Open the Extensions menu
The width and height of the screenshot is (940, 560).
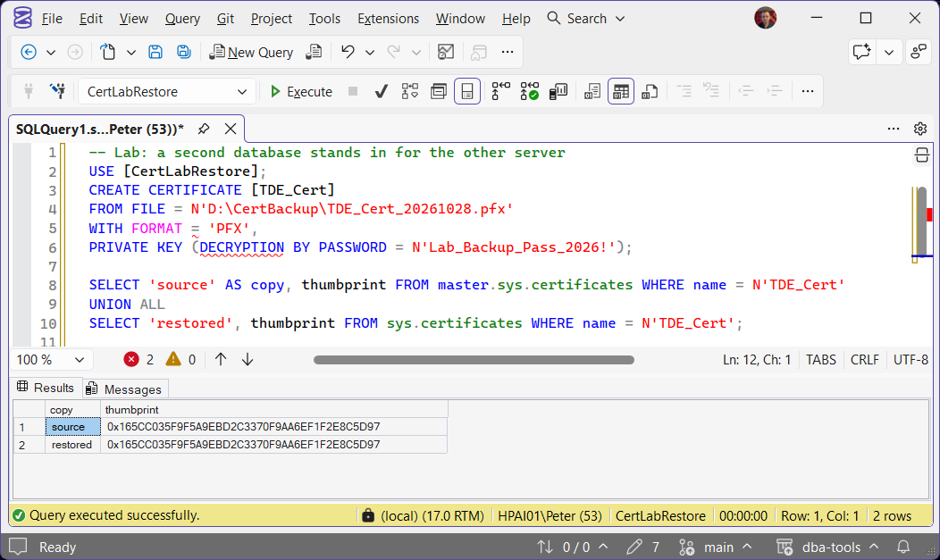[x=389, y=19]
